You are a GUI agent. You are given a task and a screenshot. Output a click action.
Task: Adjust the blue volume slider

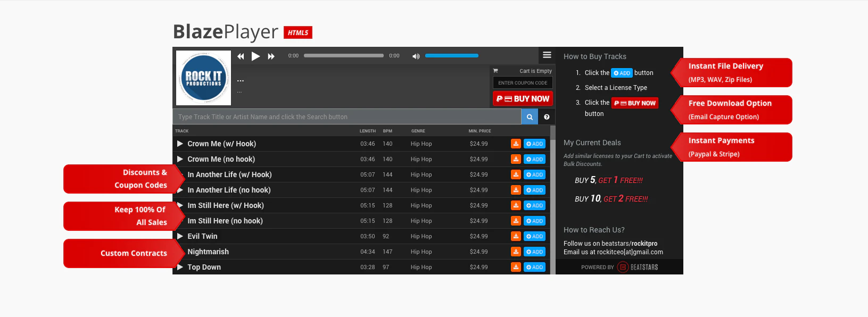tap(452, 56)
